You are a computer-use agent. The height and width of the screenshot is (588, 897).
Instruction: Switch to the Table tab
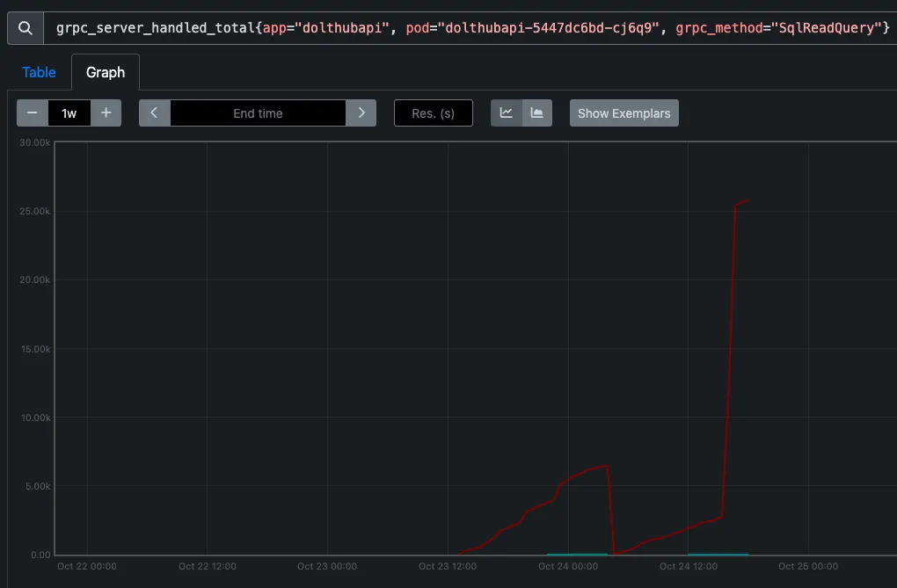click(39, 72)
